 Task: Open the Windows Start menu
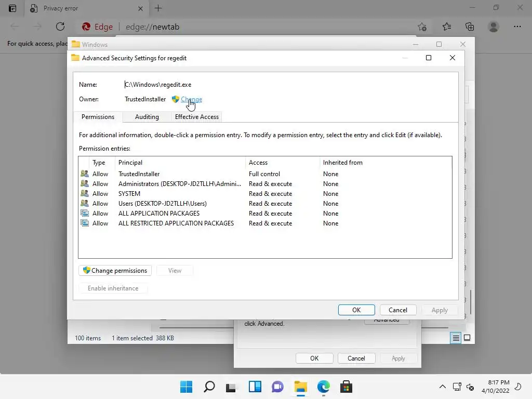pos(187,387)
